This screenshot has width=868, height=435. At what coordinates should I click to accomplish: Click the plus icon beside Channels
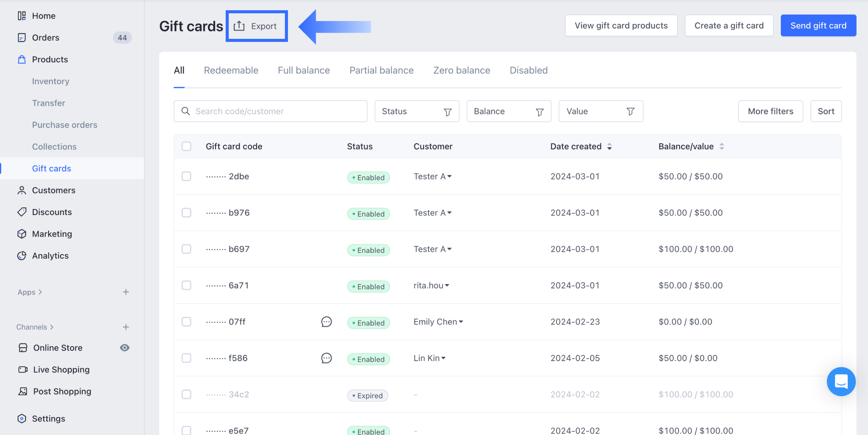tap(126, 327)
